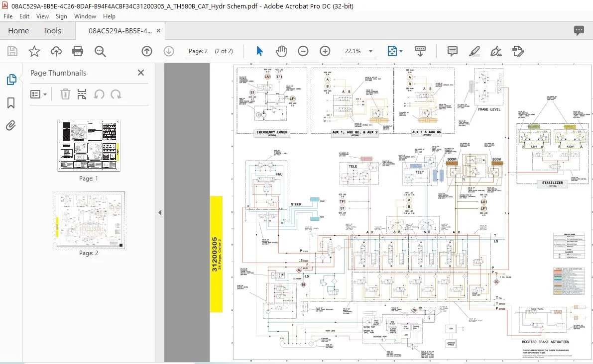The height and width of the screenshot is (364, 593).
Task: Go to next page arrow
Action: (169, 51)
